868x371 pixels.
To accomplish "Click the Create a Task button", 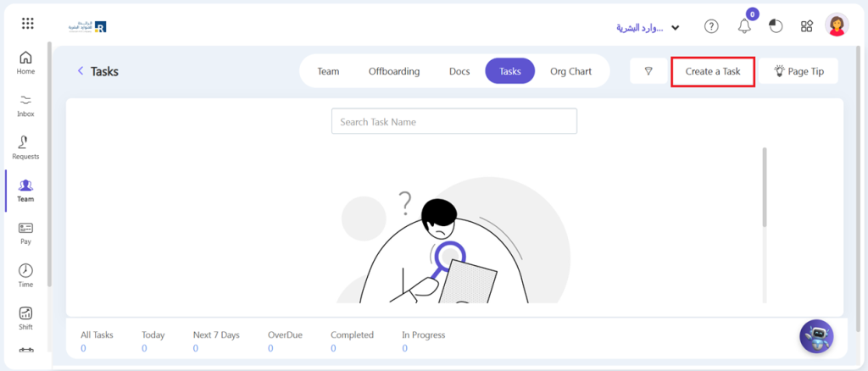I will pos(713,72).
